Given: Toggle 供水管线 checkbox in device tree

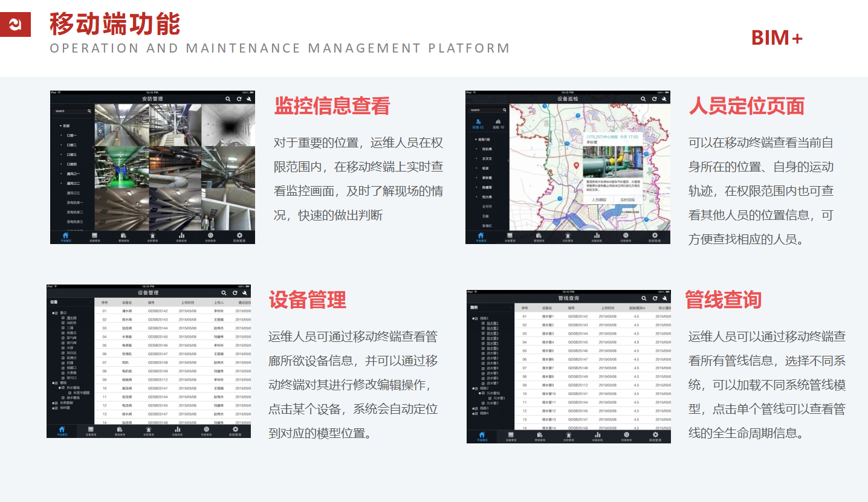Looking at the screenshot, I should (62, 388).
